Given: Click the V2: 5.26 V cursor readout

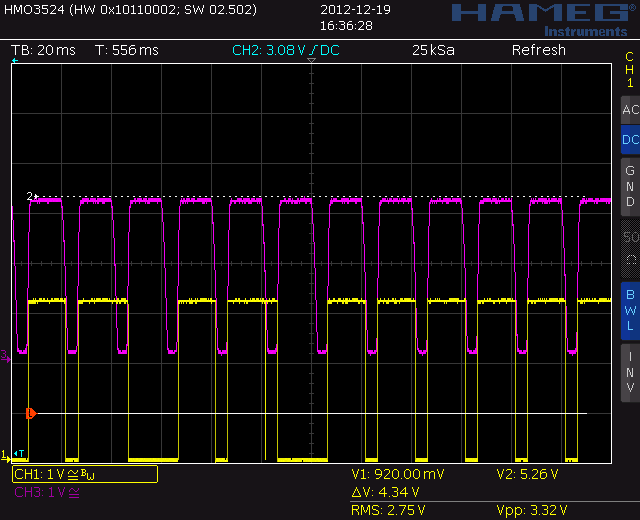Looking at the screenshot, I should pyautogui.click(x=527, y=474).
